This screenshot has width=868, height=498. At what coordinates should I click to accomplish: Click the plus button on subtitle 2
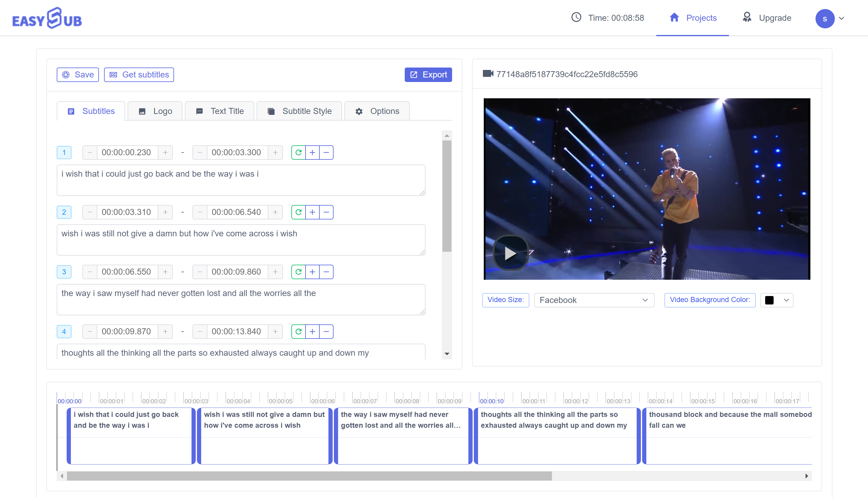[x=312, y=212]
